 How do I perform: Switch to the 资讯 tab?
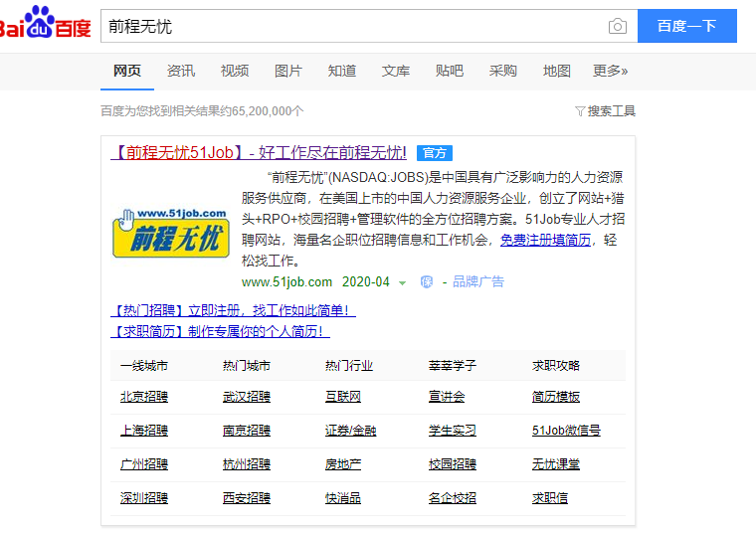(181, 71)
